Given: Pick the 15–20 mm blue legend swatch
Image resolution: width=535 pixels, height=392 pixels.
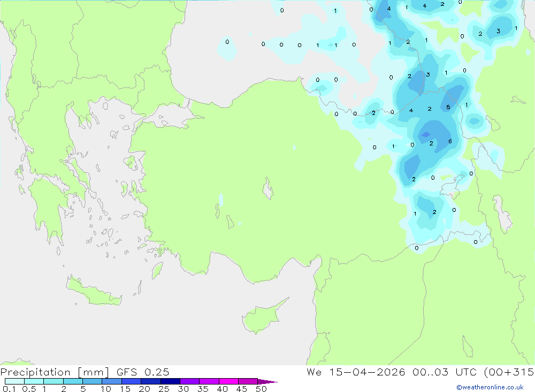Looking at the screenshot, I should (132, 381).
